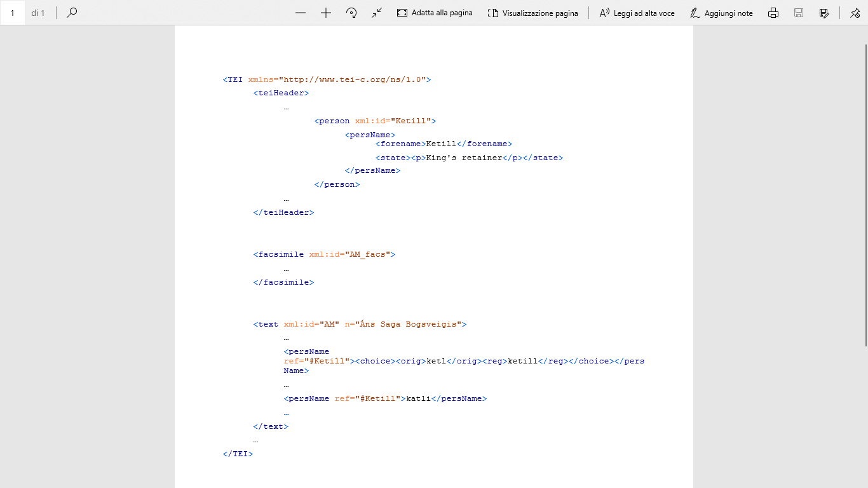Open Visualizzazione pagina options
Image resolution: width=868 pixels, height=488 pixels.
click(532, 13)
